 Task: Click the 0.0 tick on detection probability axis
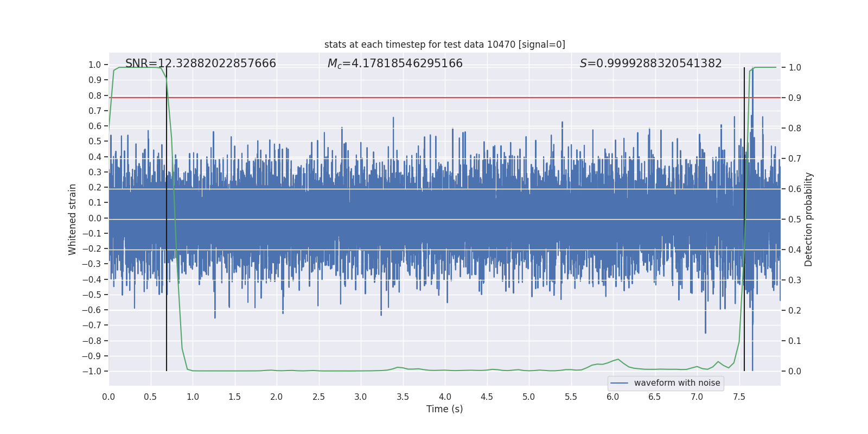[795, 372]
